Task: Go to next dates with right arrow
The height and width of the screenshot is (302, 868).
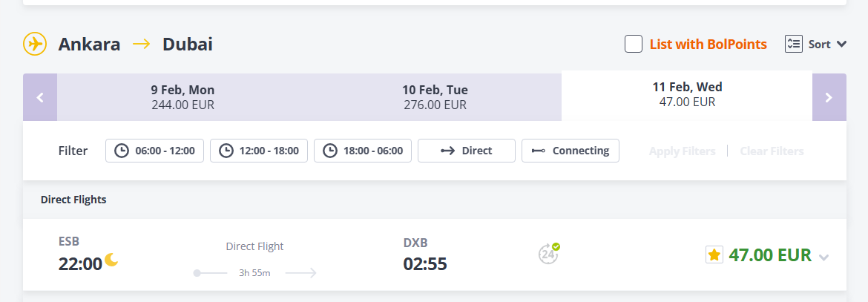Action: click(829, 97)
